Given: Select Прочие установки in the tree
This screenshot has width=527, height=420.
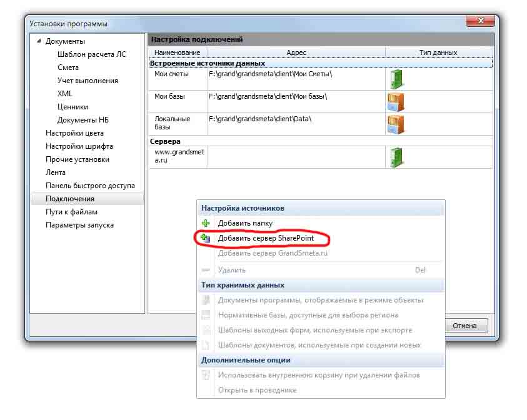Looking at the screenshot, I should pos(78,159).
